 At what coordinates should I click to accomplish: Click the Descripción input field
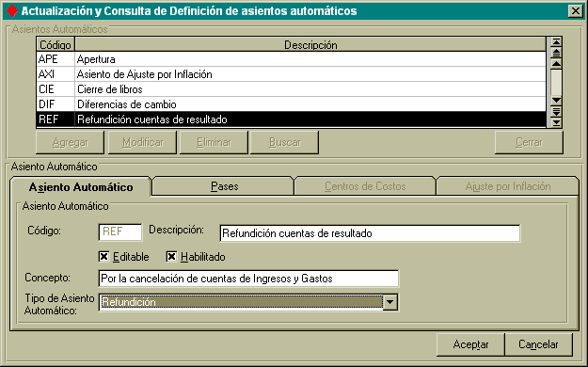coord(370,233)
